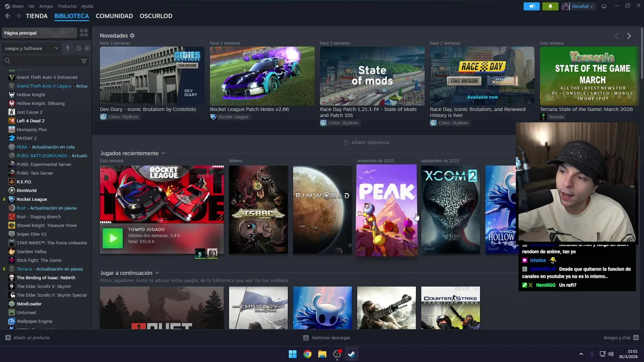The height and width of the screenshot is (362, 644).
Task: Open the green notifications bell
Action: 550,6
